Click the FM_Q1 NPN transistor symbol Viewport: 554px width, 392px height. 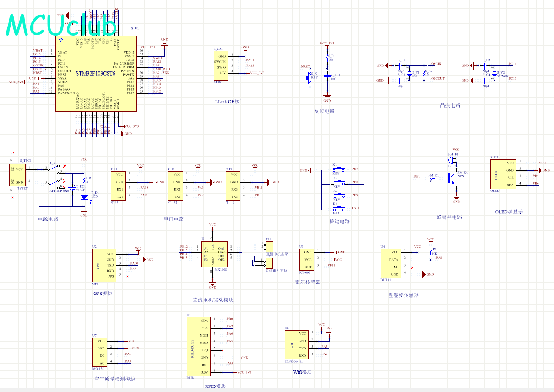pos(452,179)
